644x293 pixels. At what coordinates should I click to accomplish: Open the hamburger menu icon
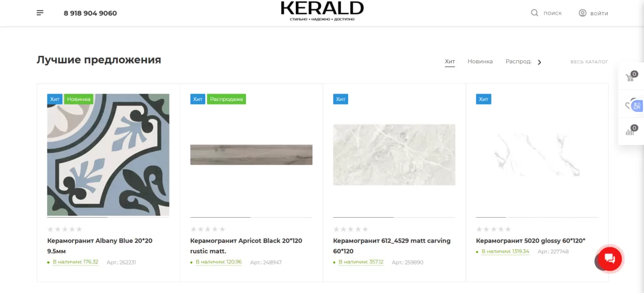point(40,13)
